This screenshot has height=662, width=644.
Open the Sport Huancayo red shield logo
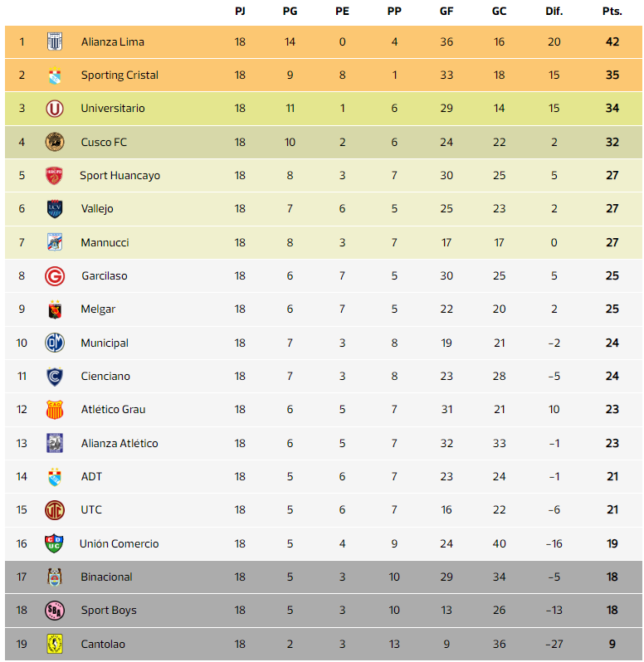coord(55,176)
